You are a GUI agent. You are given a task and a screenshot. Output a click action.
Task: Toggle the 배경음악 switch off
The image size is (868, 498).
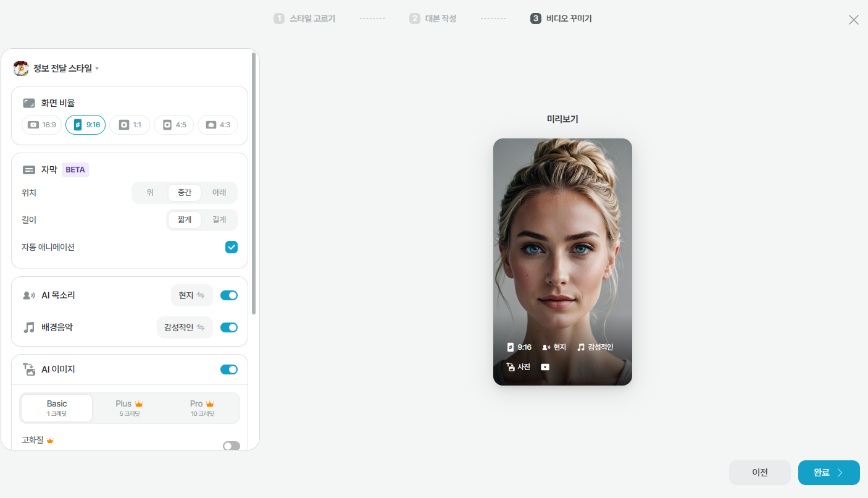point(229,327)
